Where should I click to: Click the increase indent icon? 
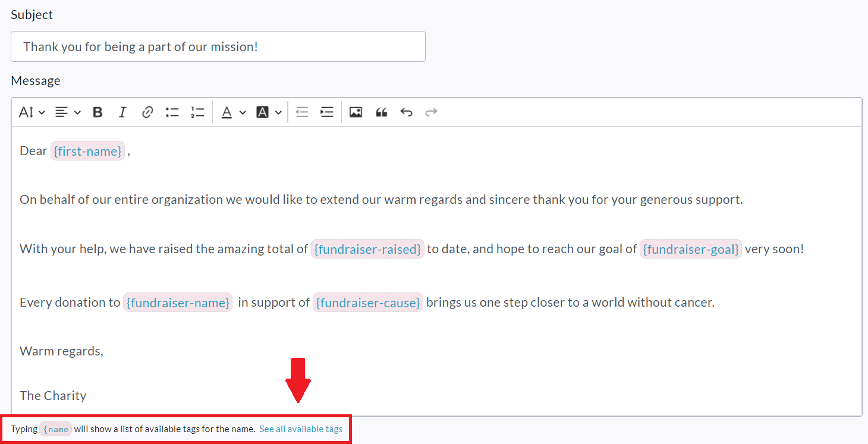click(327, 112)
